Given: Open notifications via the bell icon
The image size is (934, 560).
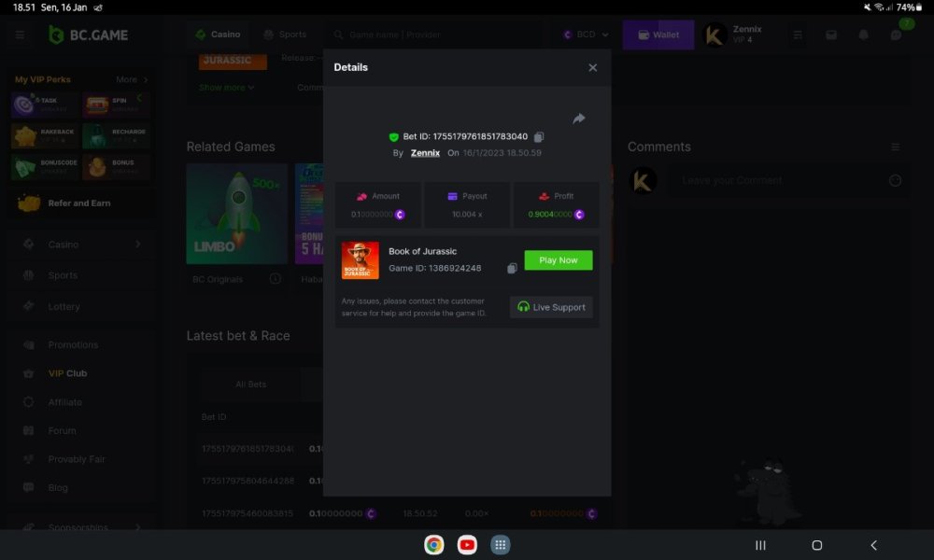Looking at the screenshot, I should (x=861, y=34).
